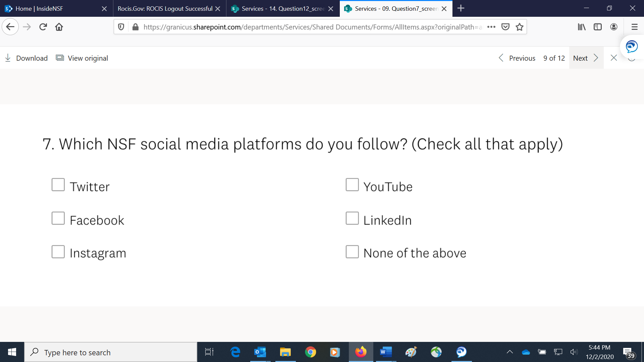This screenshot has width=644, height=362.
Task: Save page to Pocket
Action: (505, 27)
